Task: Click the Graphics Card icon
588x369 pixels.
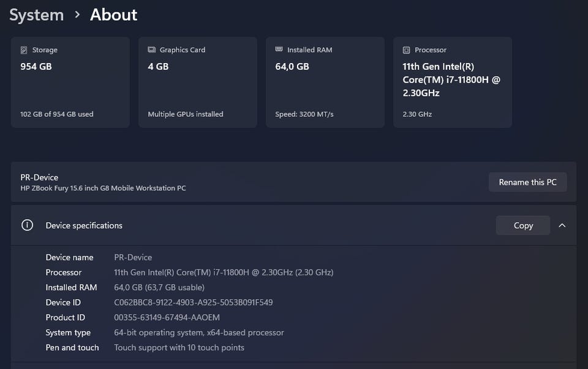Action: tap(151, 50)
